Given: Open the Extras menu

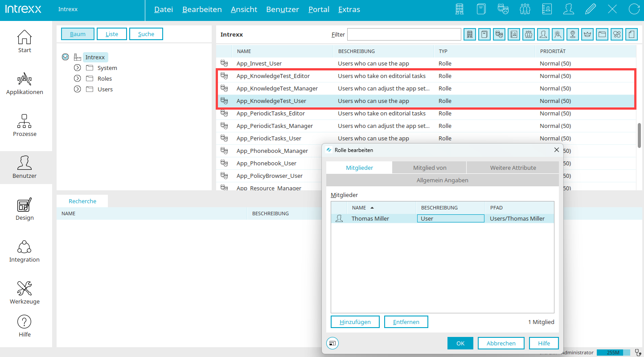Looking at the screenshot, I should 349,9.
